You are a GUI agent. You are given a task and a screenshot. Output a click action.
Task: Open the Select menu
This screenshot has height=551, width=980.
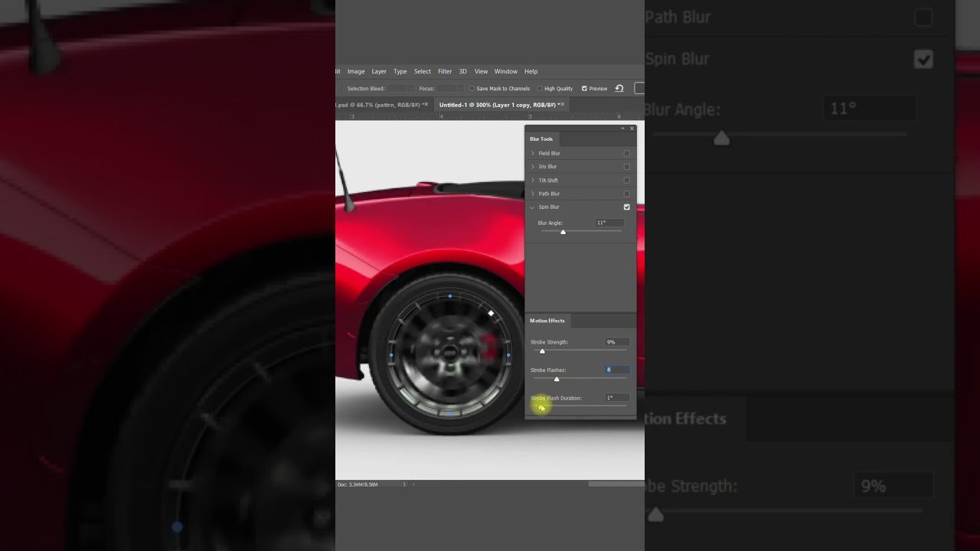point(423,71)
